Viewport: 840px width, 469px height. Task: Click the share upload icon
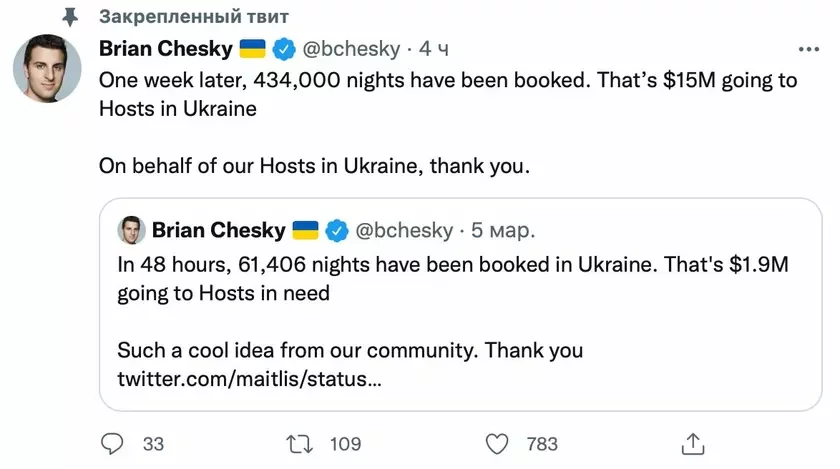point(691,442)
